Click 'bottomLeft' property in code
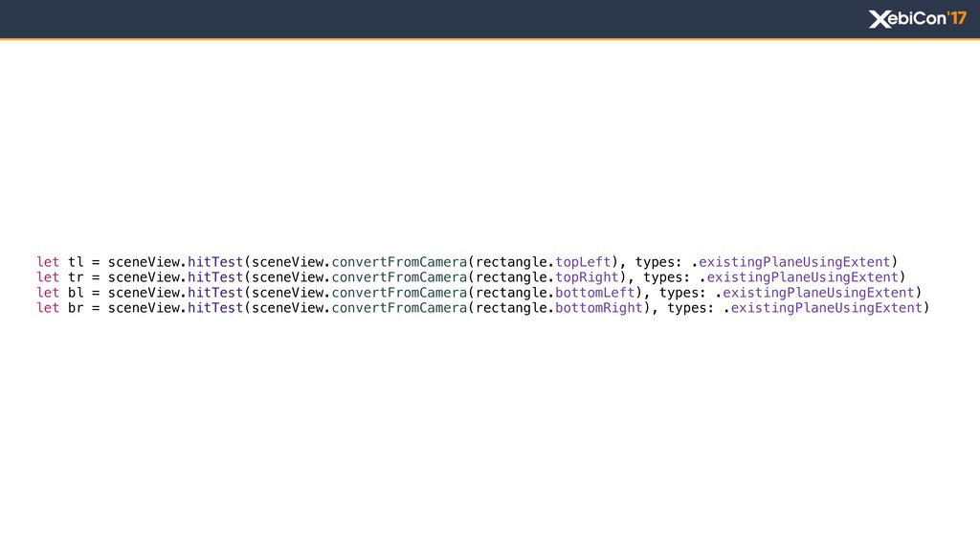This screenshot has height=551, width=980. 595,293
